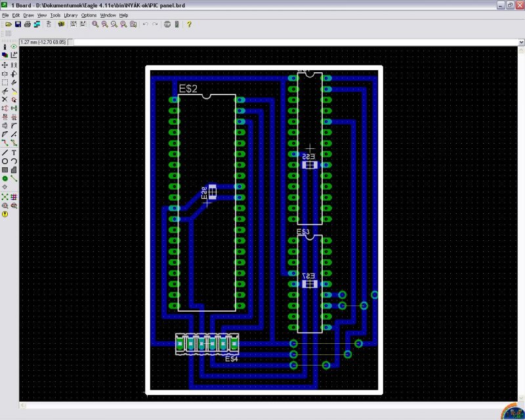Select the Cut scissors tool

click(5, 91)
